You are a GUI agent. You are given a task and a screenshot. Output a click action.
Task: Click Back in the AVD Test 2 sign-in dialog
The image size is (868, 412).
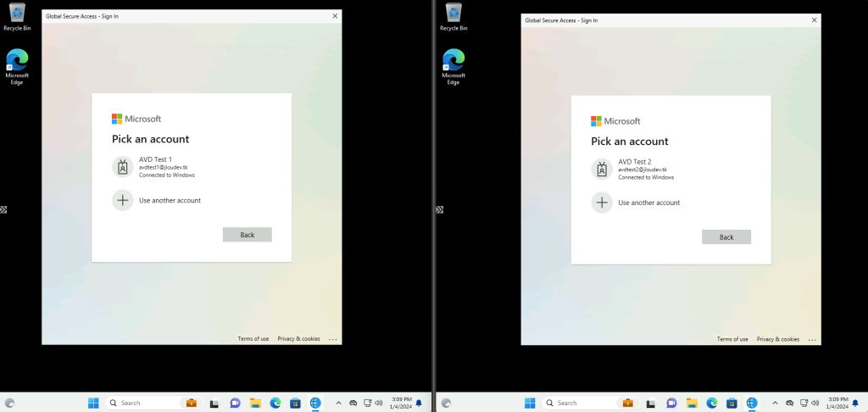726,237
